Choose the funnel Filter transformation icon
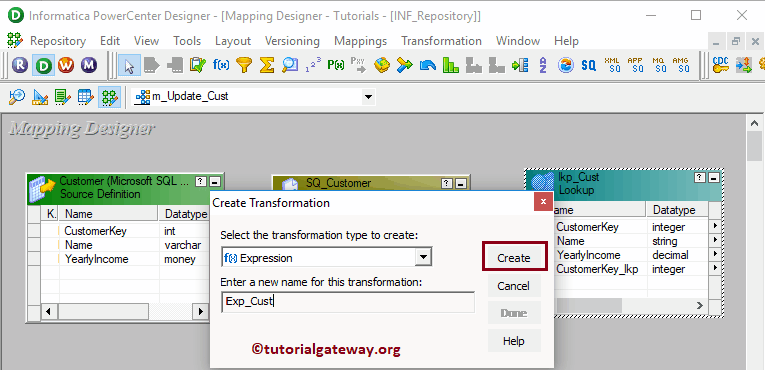The width and height of the screenshot is (765, 370). pos(243,65)
